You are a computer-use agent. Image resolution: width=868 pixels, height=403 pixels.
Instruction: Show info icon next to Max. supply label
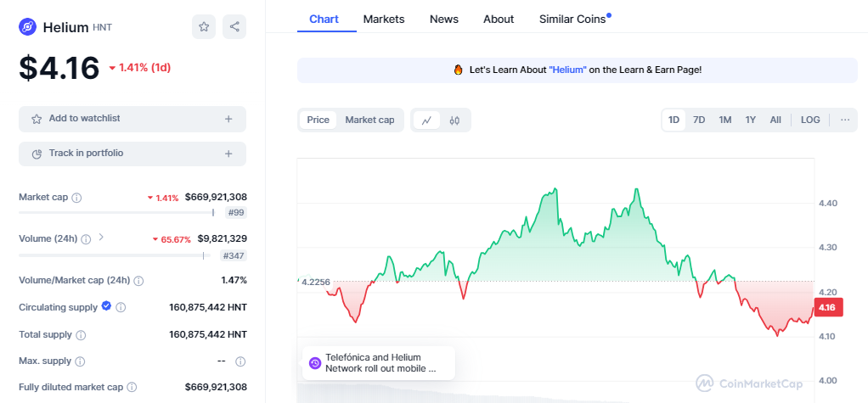80,361
